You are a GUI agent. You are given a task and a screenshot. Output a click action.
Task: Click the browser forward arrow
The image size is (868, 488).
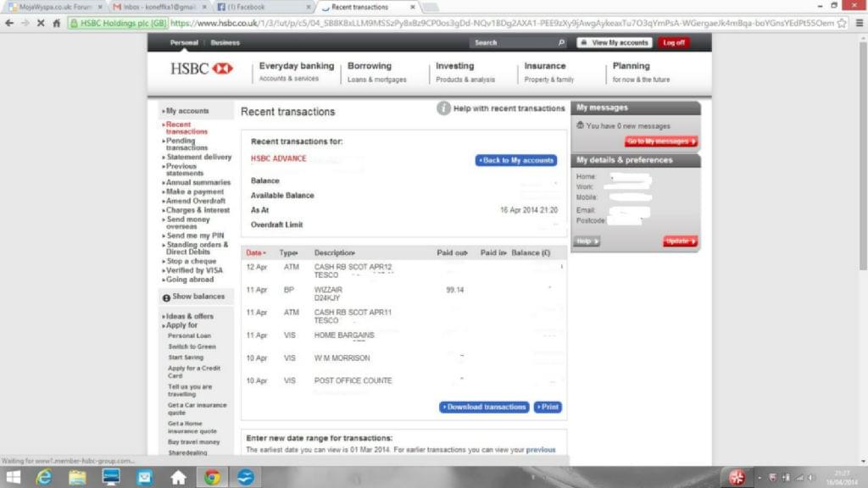coord(25,23)
